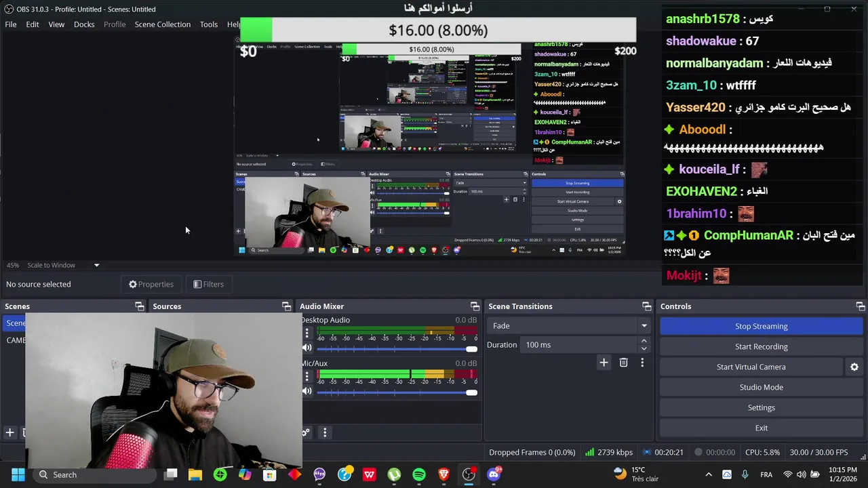868x488 pixels.
Task: Float the Audio Mixer dock panel
Action: tap(475, 306)
